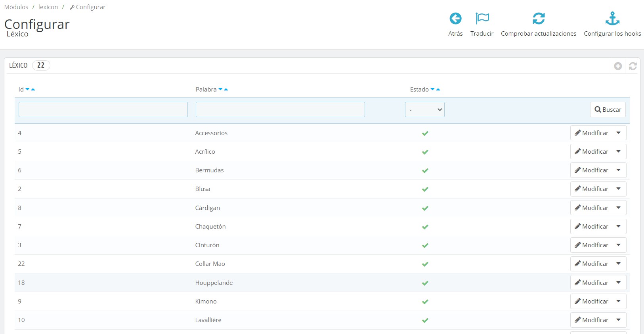Focus the Palabra filter input field
Viewport: 644px width, 334px height.
pyautogui.click(x=280, y=110)
